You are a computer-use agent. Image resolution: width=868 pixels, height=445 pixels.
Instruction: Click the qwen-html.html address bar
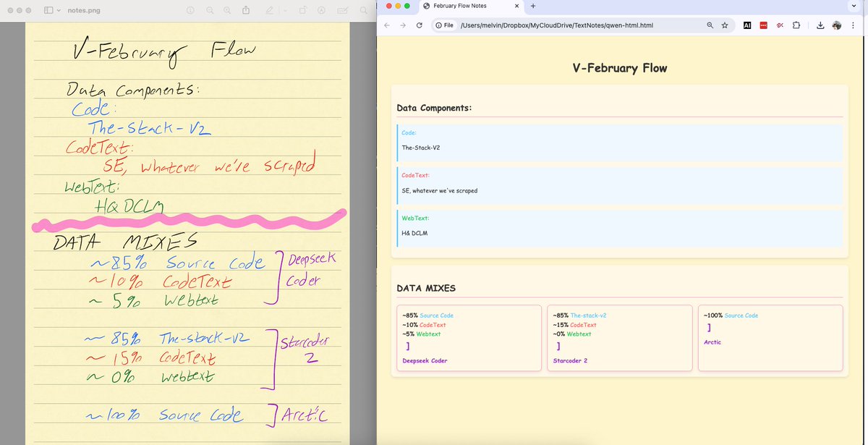[x=556, y=25]
